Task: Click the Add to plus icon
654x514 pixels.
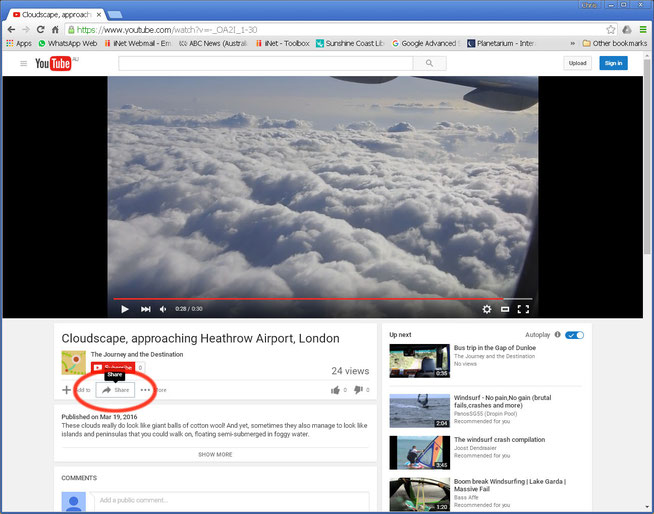Action: tap(66, 390)
